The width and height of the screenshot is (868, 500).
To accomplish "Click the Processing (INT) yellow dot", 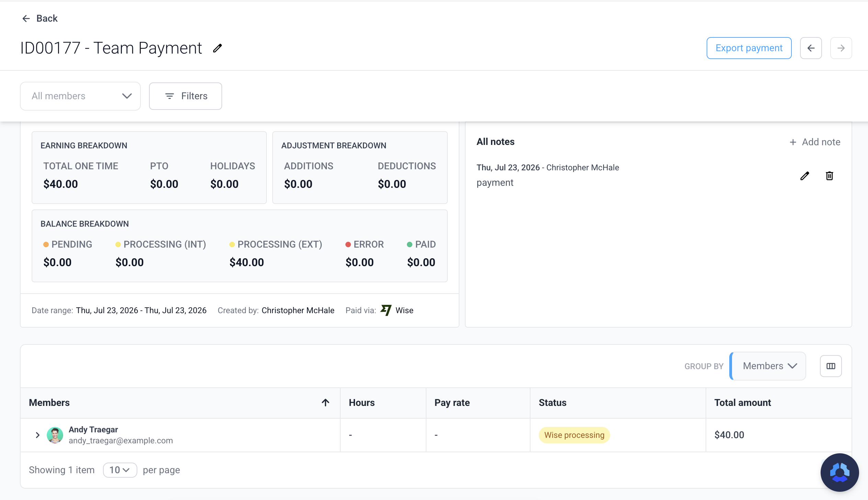I will pos(118,245).
